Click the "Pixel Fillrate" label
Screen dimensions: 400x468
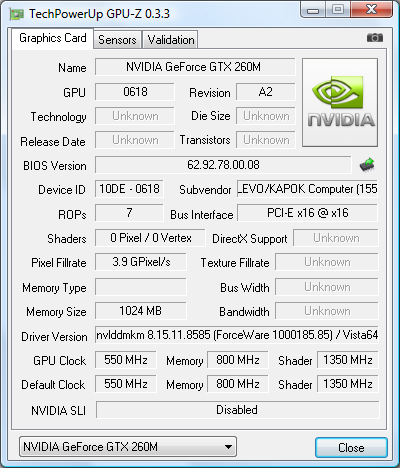click(x=59, y=263)
